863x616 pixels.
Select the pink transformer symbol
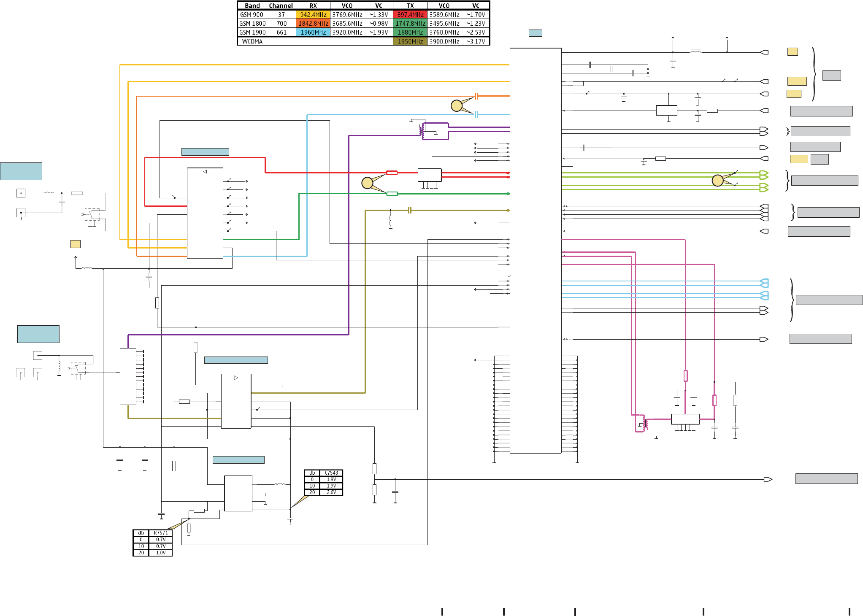click(644, 423)
